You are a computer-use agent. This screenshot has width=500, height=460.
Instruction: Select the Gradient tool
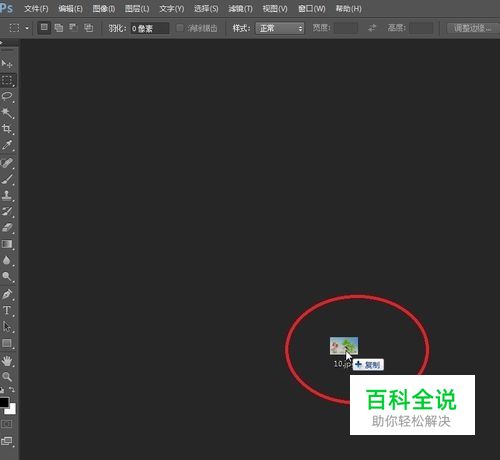(7, 244)
